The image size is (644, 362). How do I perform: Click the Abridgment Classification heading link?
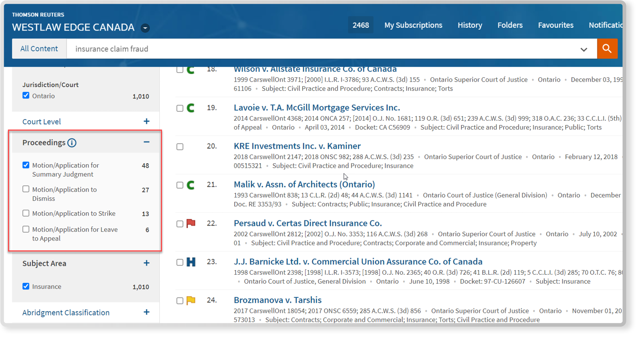click(66, 313)
